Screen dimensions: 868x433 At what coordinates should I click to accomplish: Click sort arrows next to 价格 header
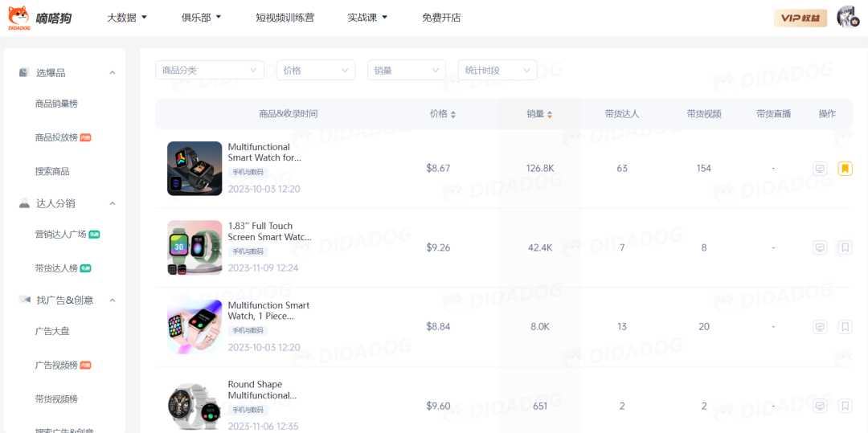point(452,114)
